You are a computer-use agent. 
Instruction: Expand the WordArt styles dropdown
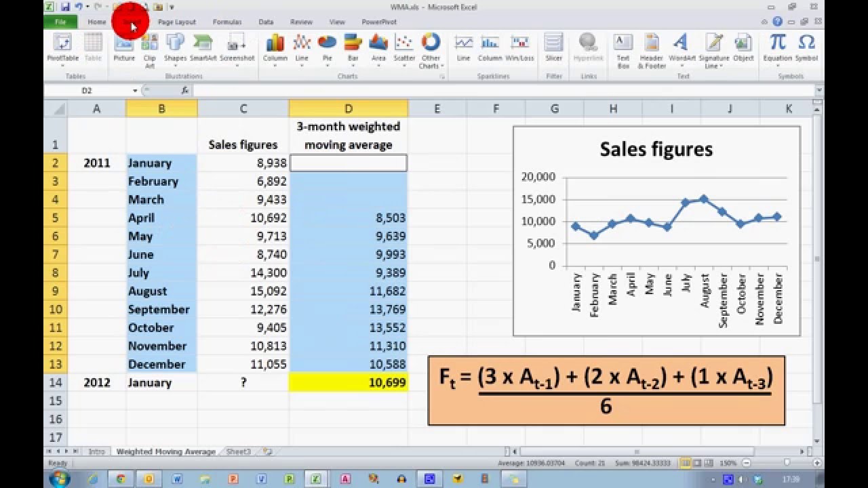point(682,66)
